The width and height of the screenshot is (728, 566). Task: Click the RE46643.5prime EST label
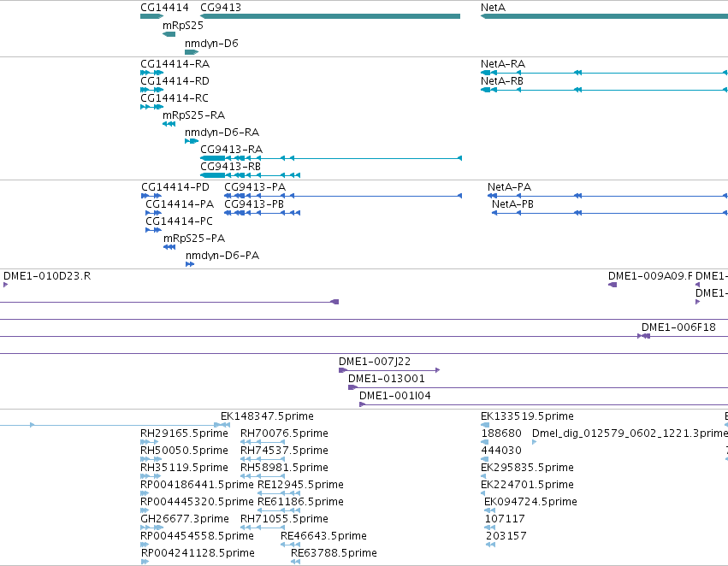click(x=323, y=536)
